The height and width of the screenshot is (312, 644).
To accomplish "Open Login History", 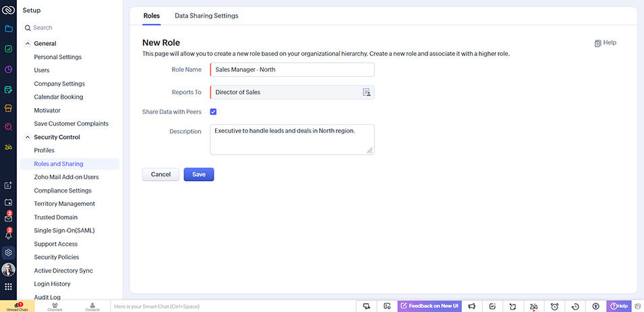I will (x=52, y=284).
